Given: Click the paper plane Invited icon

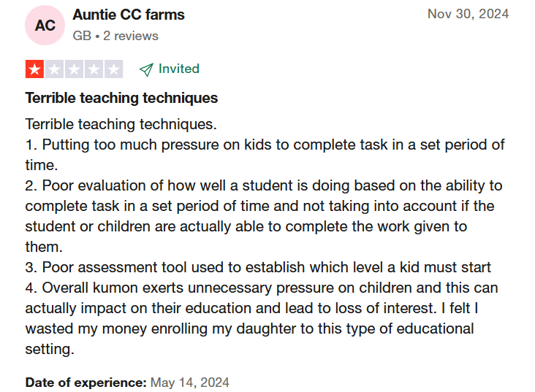Looking at the screenshot, I should (146, 69).
